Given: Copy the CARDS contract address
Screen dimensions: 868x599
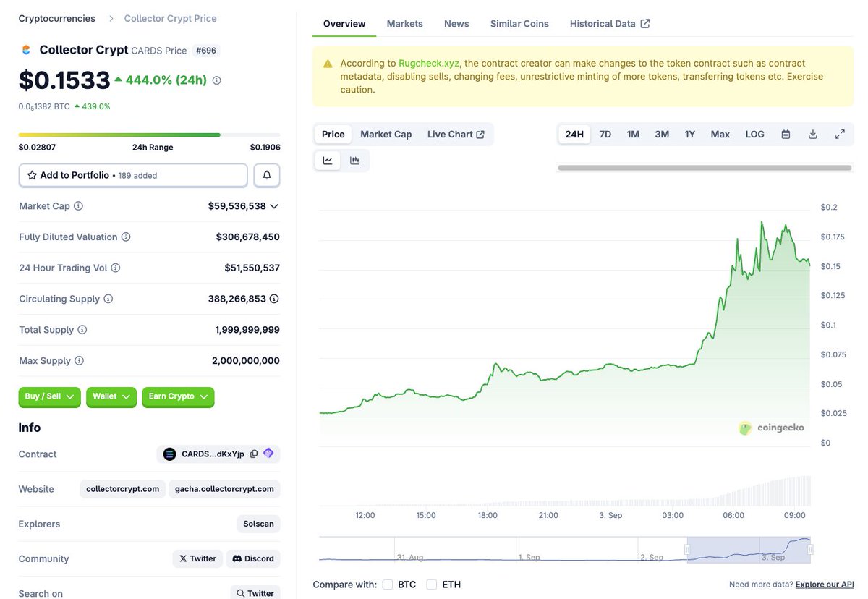Looking at the screenshot, I should (255, 454).
